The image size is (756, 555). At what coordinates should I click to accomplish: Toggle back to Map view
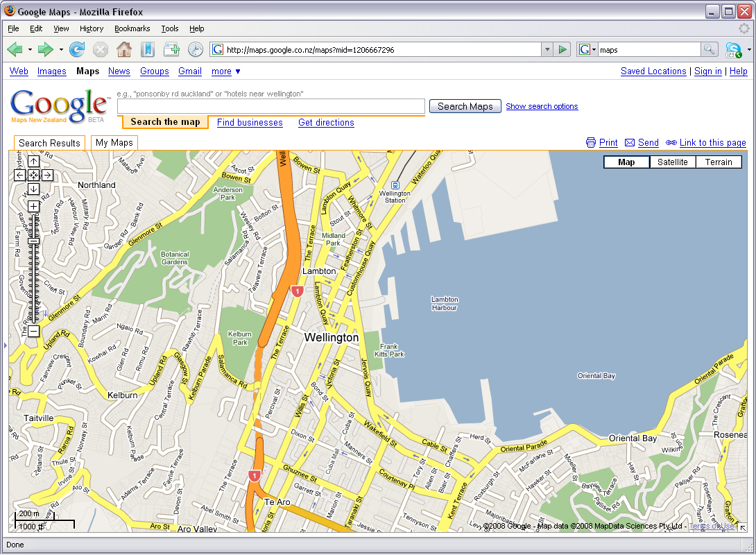click(626, 162)
